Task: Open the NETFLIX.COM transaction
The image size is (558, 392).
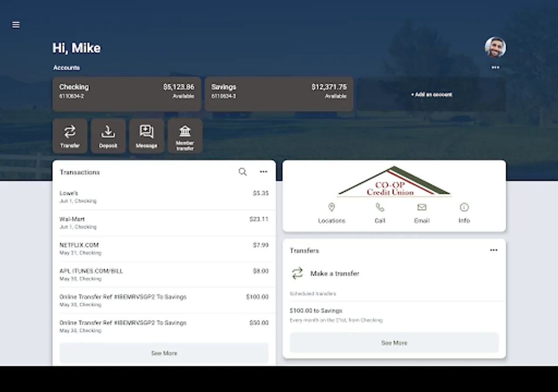Action: [x=164, y=249]
